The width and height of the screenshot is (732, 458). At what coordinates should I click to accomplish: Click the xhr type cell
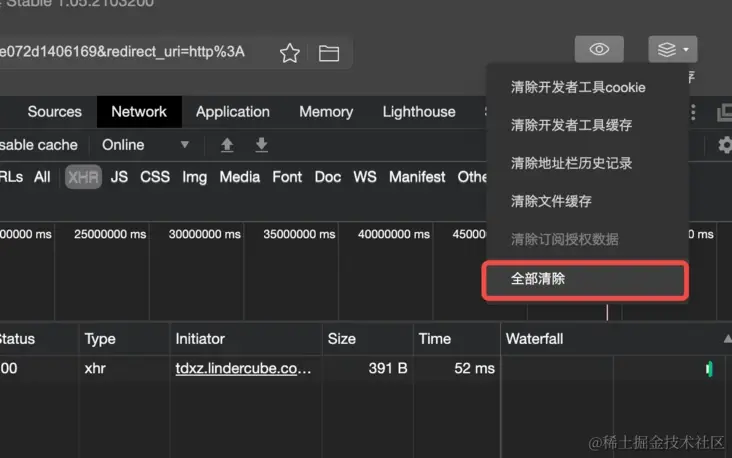(95, 369)
